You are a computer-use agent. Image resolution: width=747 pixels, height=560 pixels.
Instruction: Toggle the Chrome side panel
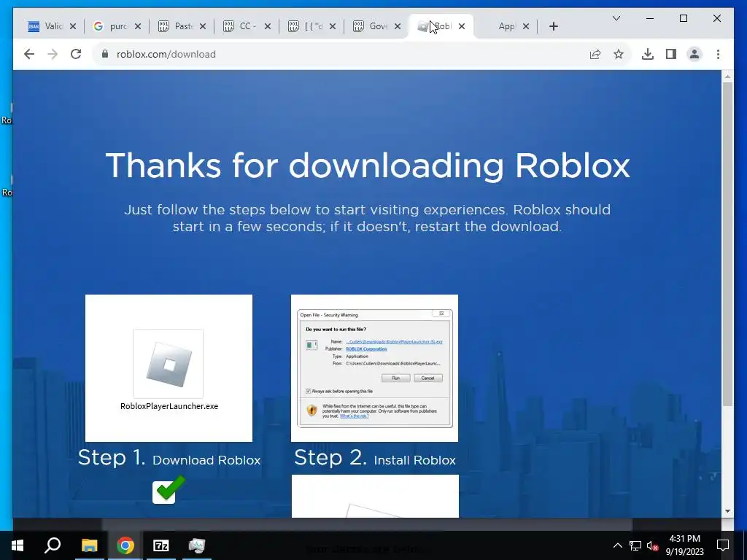(x=671, y=54)
